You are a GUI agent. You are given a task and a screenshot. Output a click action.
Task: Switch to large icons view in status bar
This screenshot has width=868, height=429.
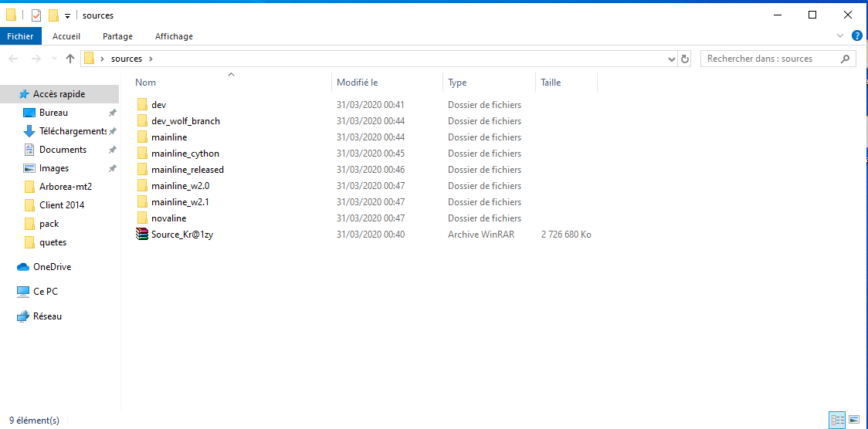pyautogui.click(x=853, y=421)
